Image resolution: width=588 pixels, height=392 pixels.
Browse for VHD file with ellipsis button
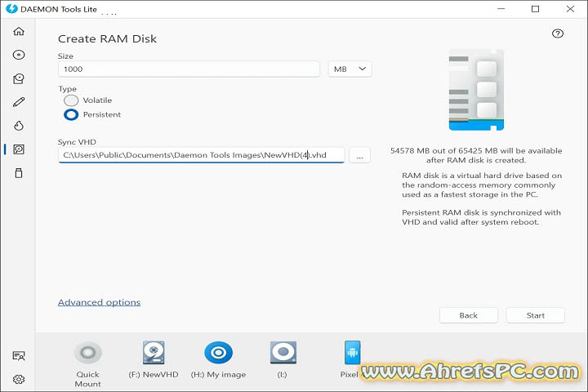359,155
